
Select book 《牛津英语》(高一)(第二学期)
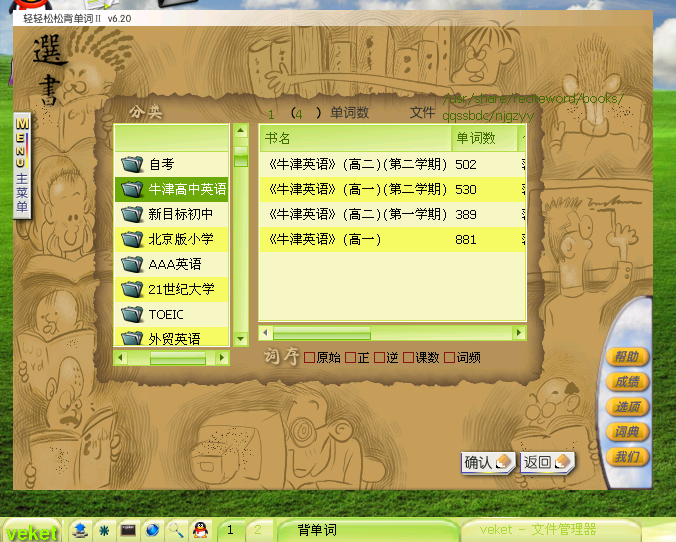tap(357, 189)
